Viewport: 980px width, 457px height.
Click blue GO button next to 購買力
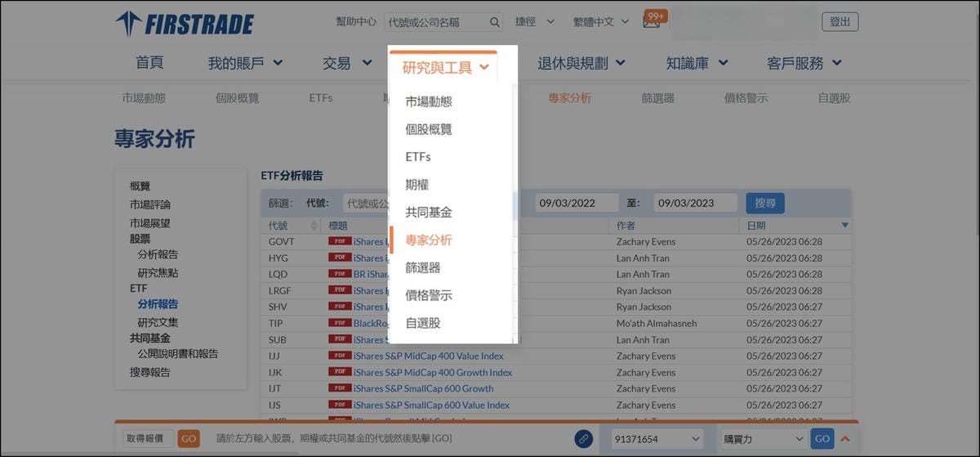click(x=822, y=439)
